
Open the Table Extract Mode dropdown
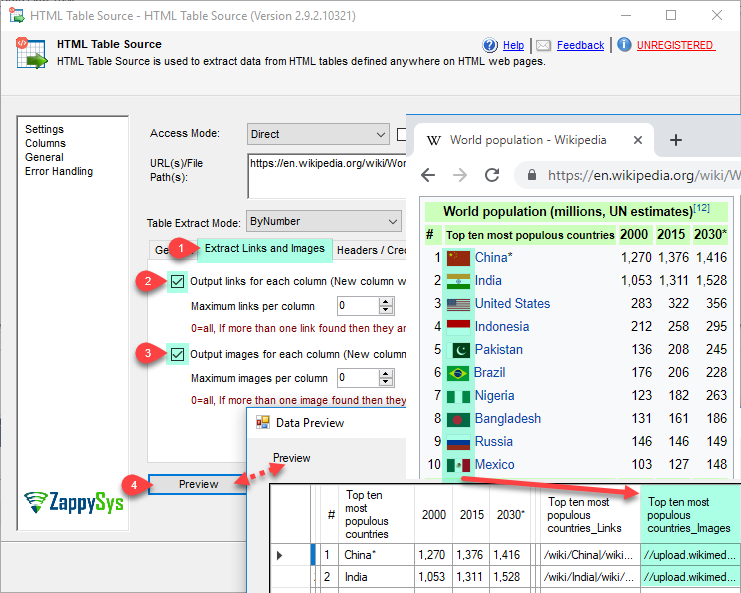(x=324, y=221)
